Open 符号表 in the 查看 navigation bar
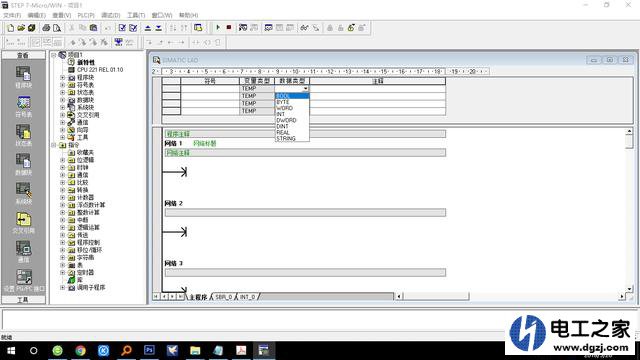This screenshot has height=360, width=640. (23, 107)
